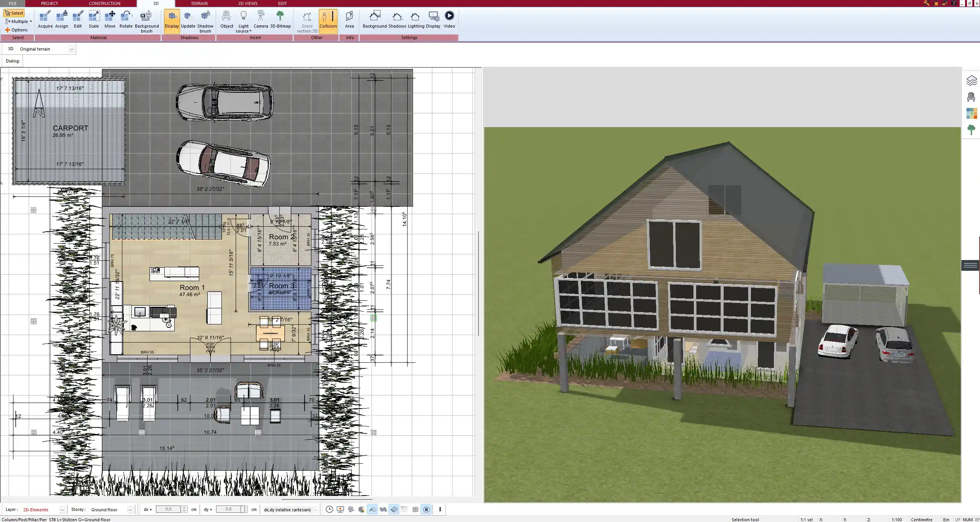The width and height of the screenshot is (980, 522).
Task: Toggle grid display in the bottom toolbar
Action: click(x=415, y=509)
